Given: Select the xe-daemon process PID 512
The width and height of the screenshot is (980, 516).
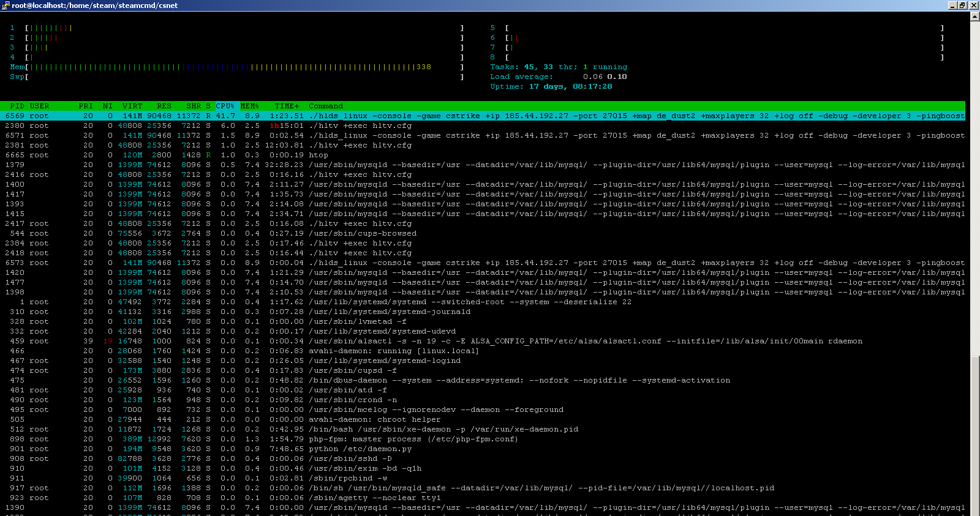Looking at the screenshot, I should 483,429.
